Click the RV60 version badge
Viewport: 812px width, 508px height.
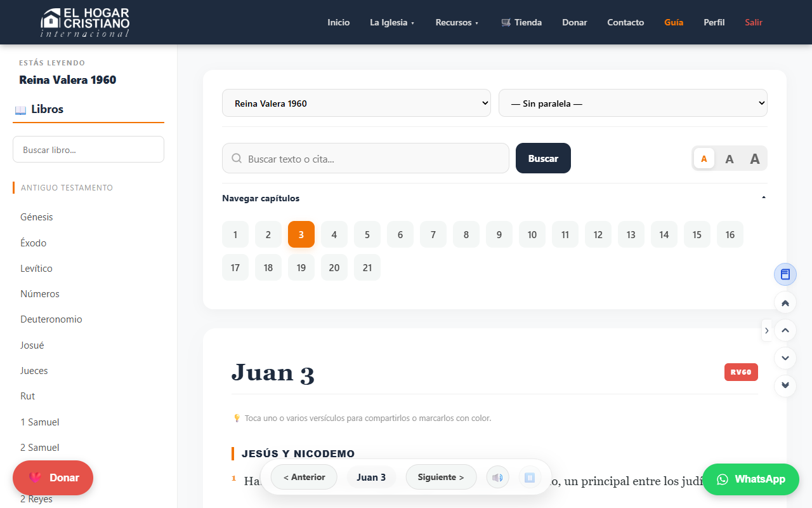click(x=741, y=372)
